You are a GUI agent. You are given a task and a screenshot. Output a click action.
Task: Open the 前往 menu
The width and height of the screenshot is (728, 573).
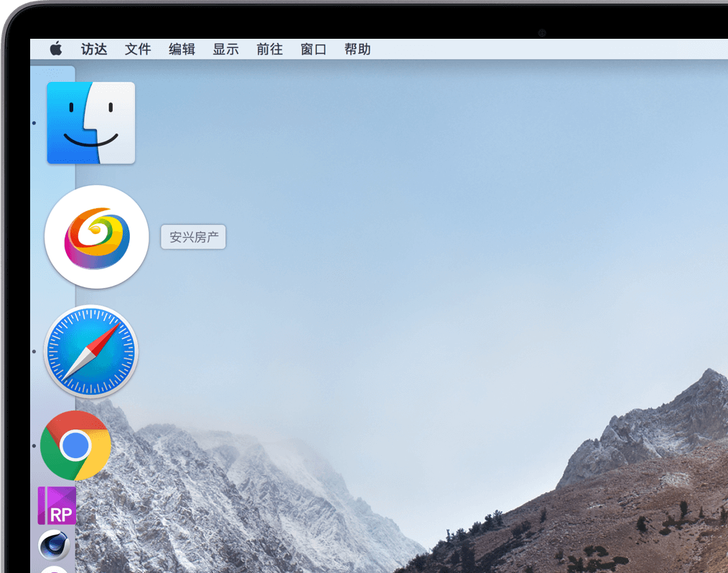coord(269,49)
